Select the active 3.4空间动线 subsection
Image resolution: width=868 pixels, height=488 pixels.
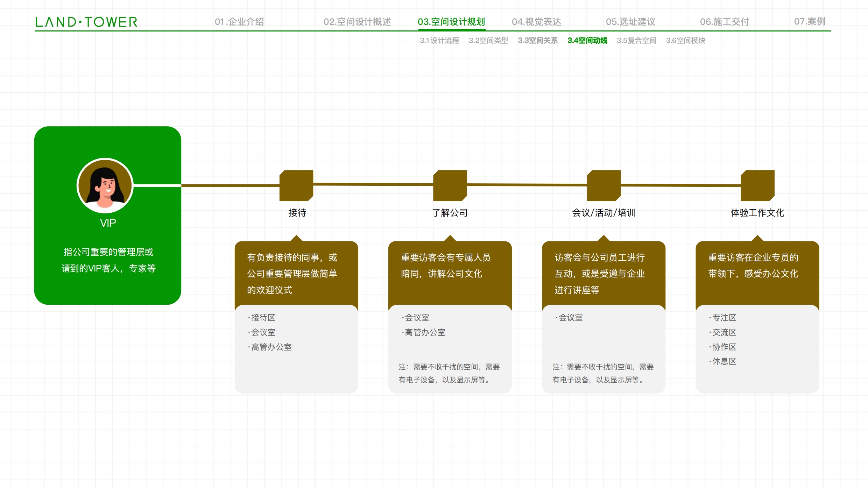pos(587,41)
